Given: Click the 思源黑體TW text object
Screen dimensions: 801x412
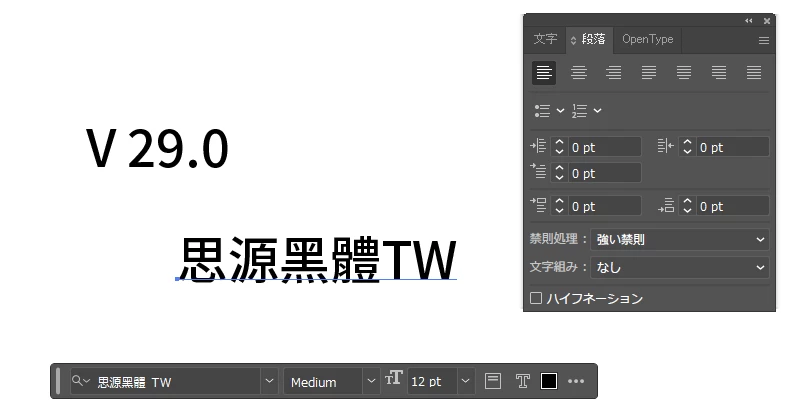Looking at the screenshot, I should (x=317, y=259).
